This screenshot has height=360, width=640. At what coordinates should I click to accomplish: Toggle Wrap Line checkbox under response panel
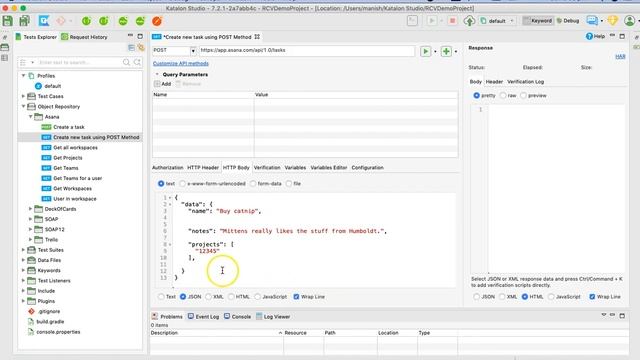[x=592, y=297]
